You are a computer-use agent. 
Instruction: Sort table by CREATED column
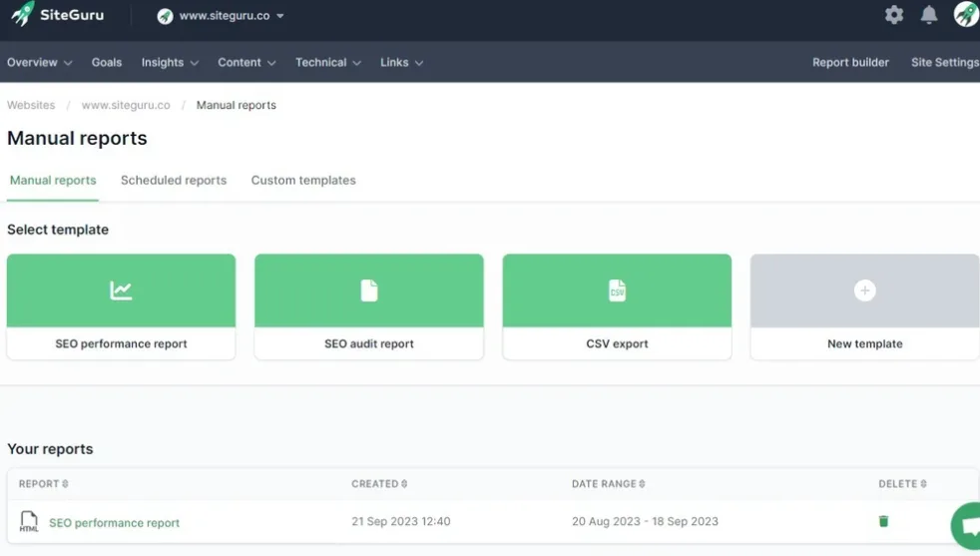(x=379, y=483)
